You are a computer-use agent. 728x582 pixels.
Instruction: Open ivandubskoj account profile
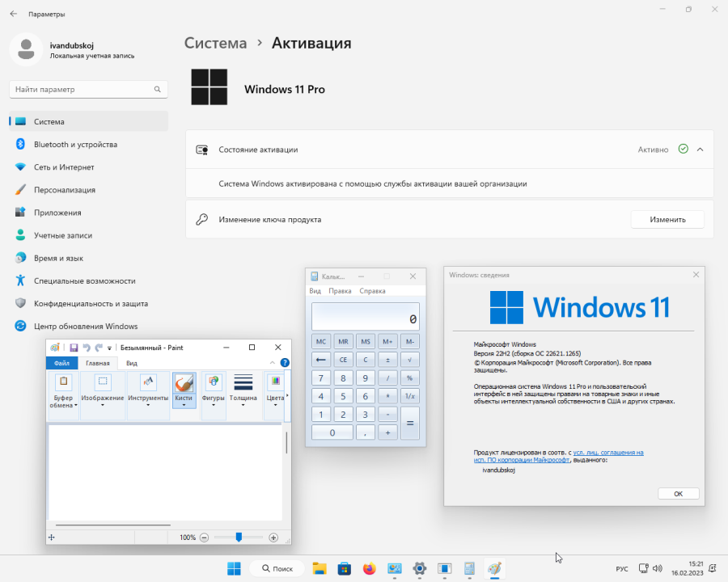coord(72,49)
